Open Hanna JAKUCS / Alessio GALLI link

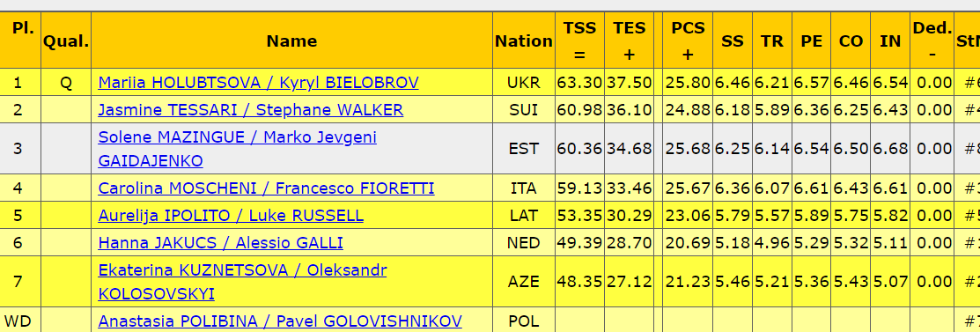pos(221,242)
